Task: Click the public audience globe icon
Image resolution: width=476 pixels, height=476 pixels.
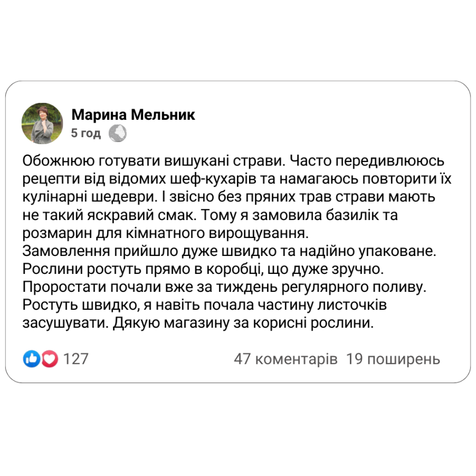Action: (x=118, y=134)
